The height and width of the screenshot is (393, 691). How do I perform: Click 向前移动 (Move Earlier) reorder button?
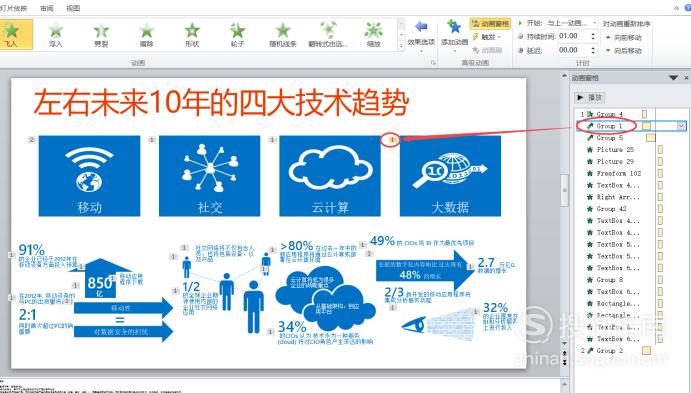[624, 37]
